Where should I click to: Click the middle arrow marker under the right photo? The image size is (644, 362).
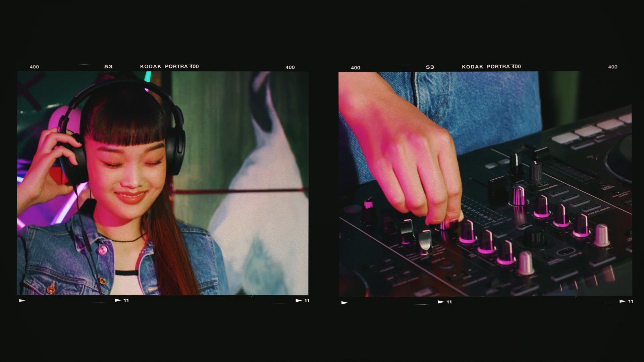click(x=441, y=302)
